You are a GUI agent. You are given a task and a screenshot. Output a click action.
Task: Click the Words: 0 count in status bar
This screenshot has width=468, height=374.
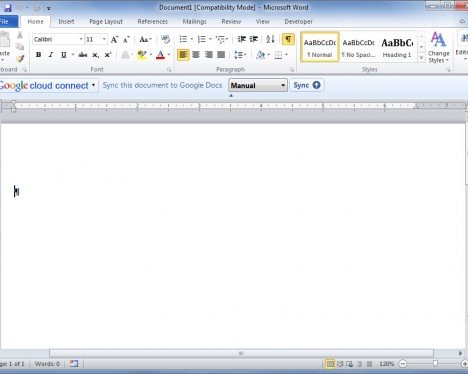tap(47, 364)
